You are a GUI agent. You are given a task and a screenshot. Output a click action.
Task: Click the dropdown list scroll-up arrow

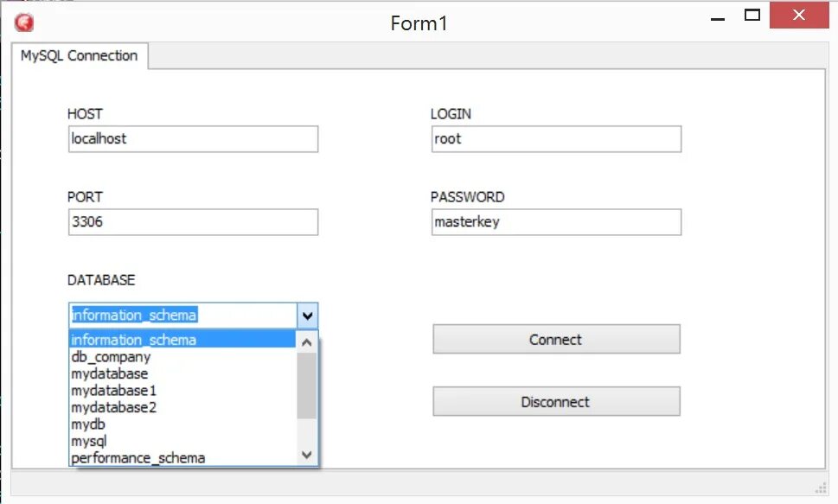(307, 342)
